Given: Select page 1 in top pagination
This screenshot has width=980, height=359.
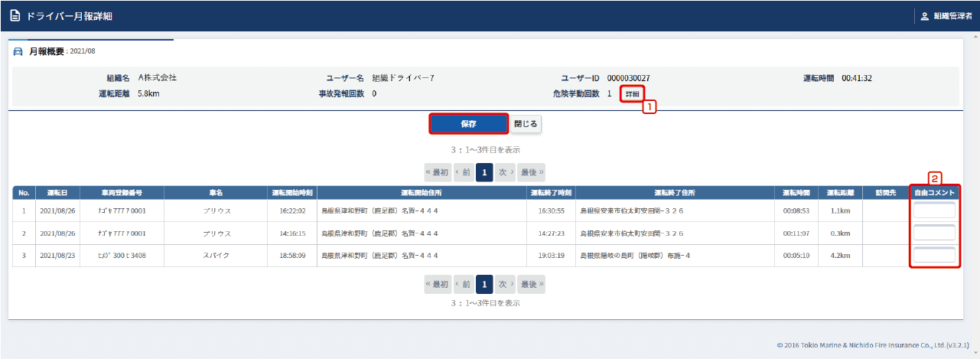Looking at the screenshot, I should (x=483, y=172).
